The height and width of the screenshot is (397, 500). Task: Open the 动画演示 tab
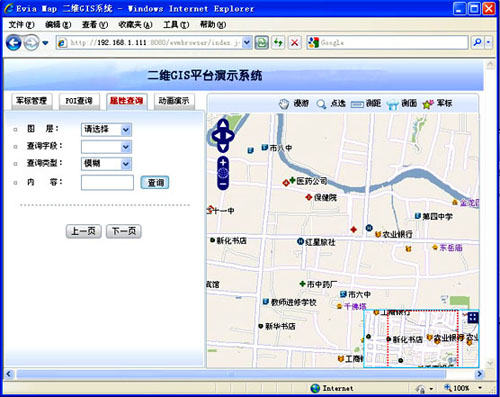click(x=174, y=101)
